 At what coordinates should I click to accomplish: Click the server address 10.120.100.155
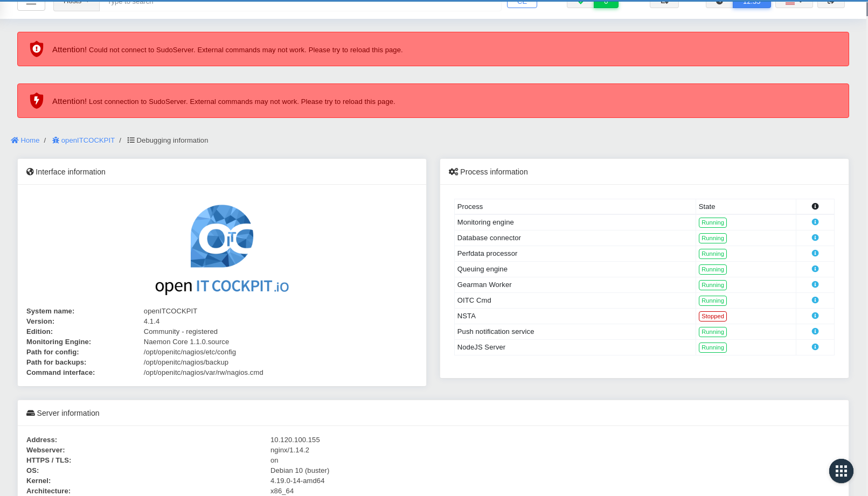(295, 440)
